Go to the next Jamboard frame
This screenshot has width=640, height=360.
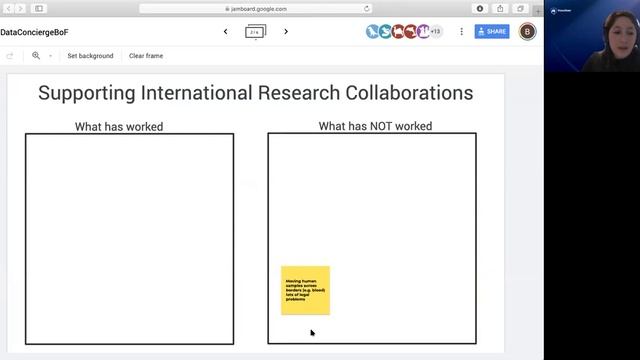pyautogui.click(x=286, y=31)
